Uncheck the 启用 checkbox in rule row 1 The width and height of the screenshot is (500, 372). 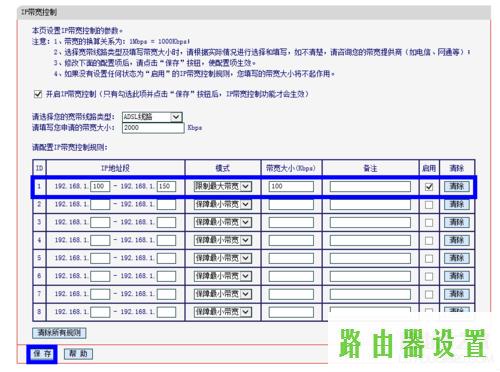[429, 187]
